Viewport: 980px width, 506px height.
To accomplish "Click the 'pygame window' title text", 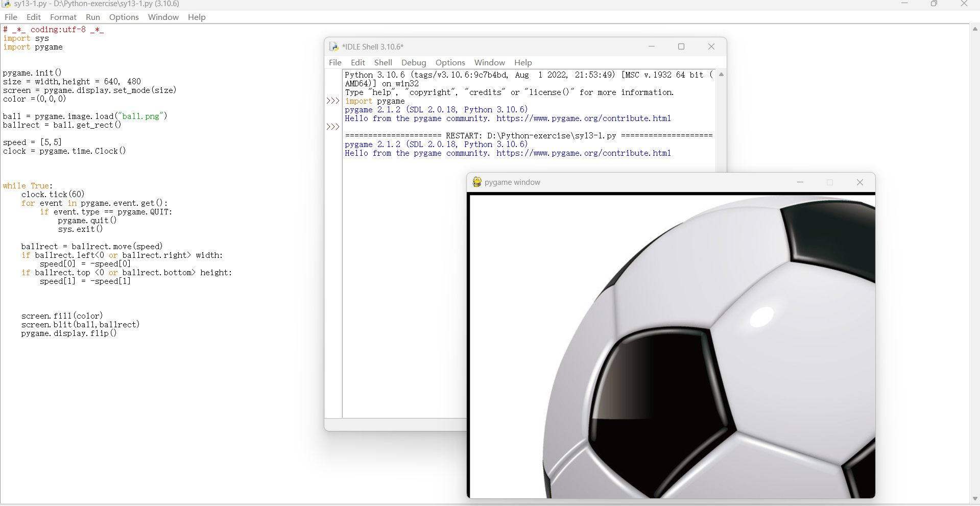I will coord(512,182).
